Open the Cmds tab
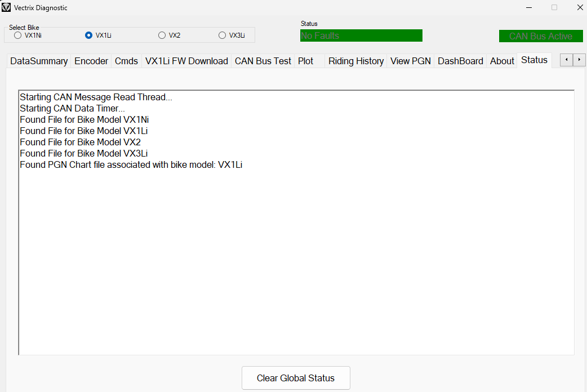The image size is (587, 392). coord(126,61)
